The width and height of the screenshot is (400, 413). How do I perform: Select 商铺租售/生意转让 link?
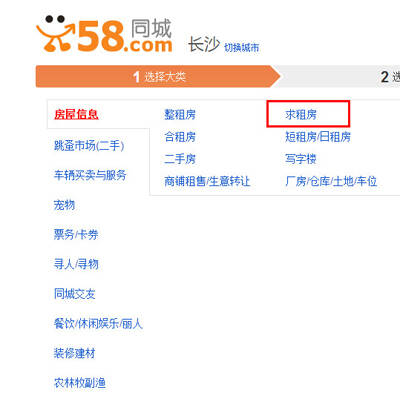coord(207,181)
